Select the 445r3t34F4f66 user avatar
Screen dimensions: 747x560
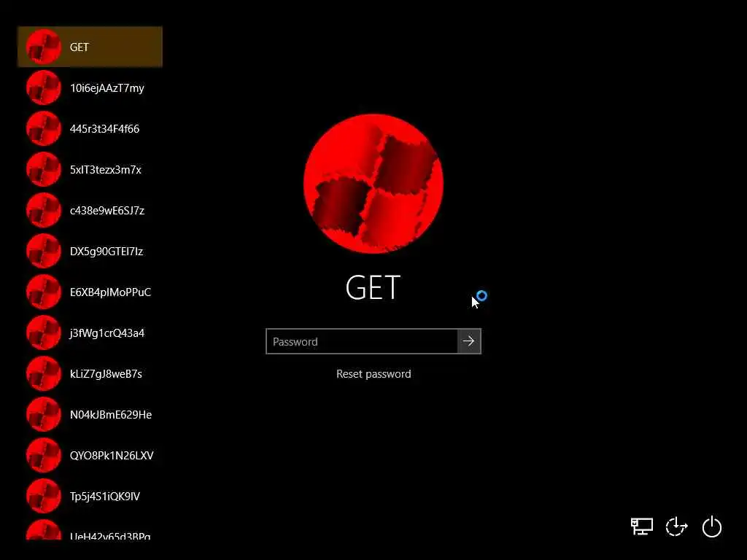tap(43, 128)
